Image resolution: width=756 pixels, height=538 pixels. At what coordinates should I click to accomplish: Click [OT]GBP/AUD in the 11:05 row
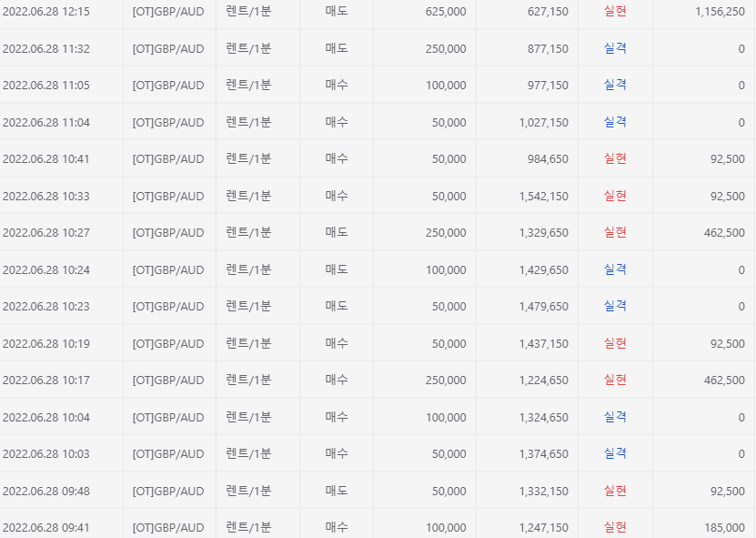[168, 86]
